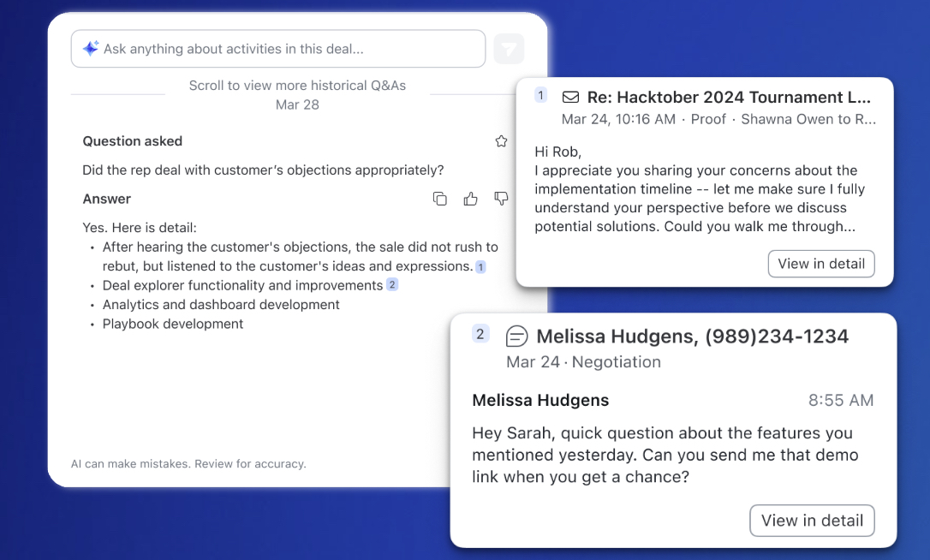
Task: Click the number 1 badge on the email card
Action: 540,95
